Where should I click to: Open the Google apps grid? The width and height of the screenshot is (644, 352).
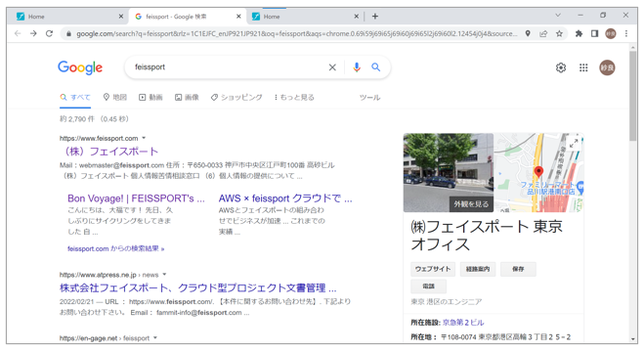(583, 67)
